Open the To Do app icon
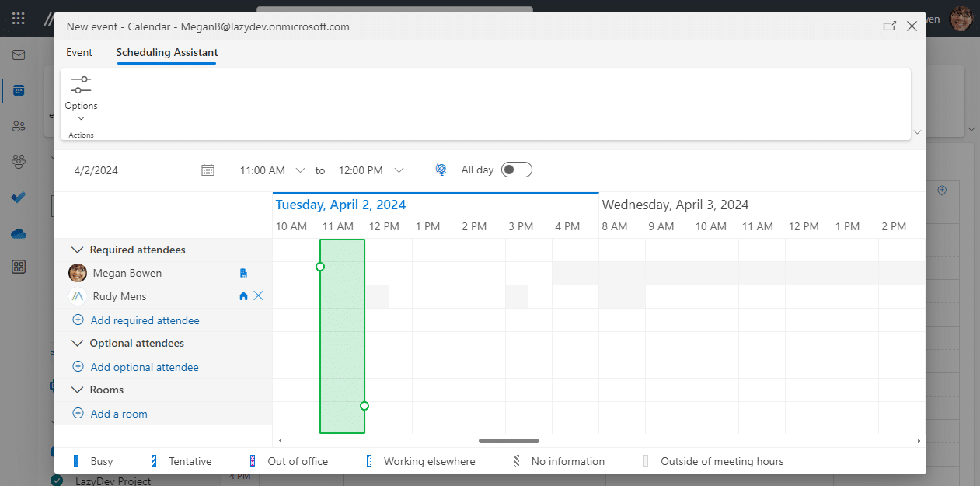This screenshot has width=980, height=486. point(18,197)
